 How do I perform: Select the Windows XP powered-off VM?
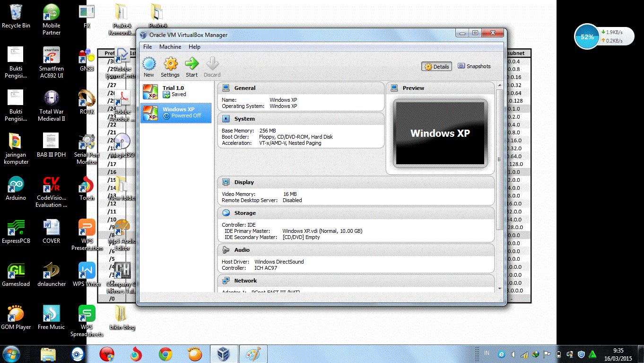(176, 113)
